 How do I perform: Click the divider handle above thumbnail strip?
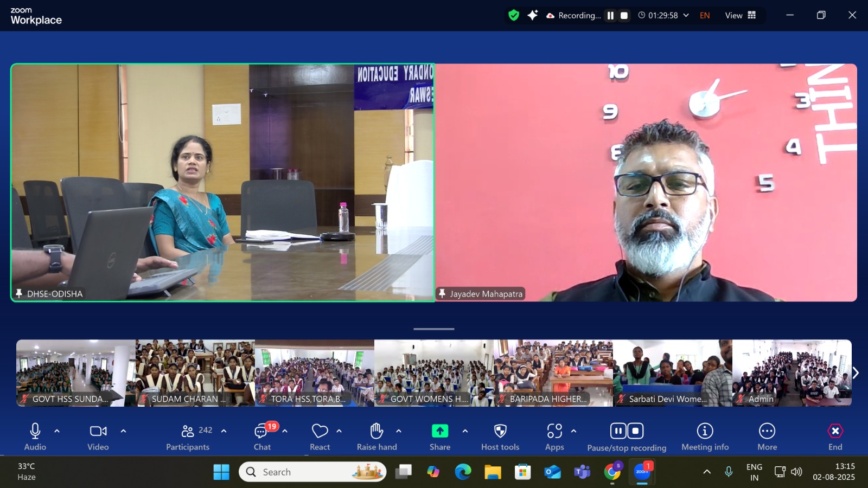click(x=434, y=329)
